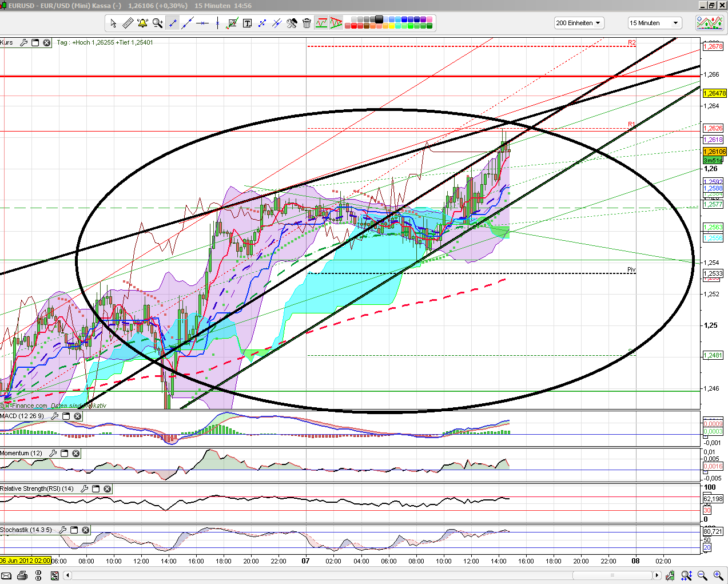
Task: Click the 06 Jun 2012 02:00 date label
Action: 26,561
